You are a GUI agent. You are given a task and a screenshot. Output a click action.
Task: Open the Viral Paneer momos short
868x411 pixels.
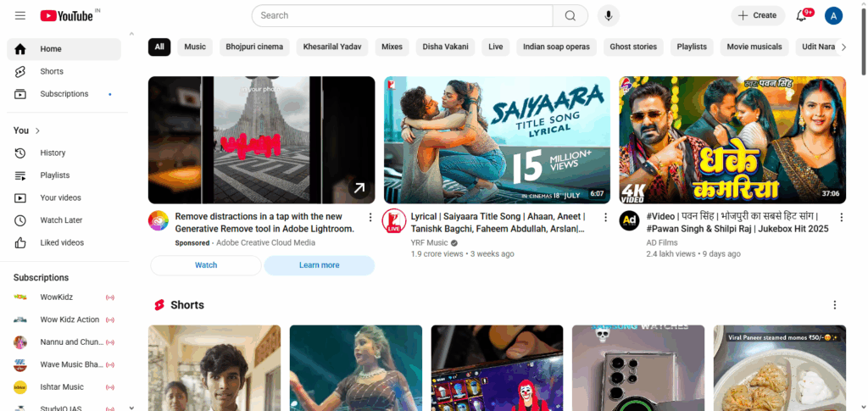tap(780, 368)
